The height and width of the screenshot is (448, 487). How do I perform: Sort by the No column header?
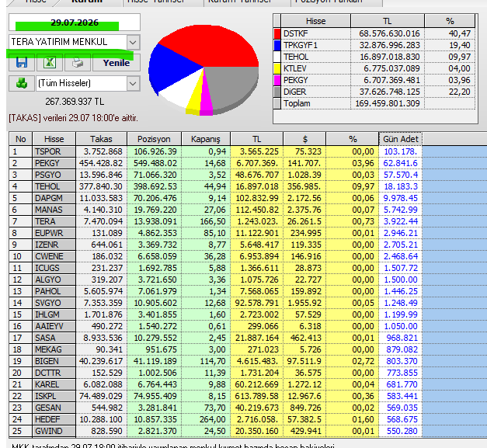pos(21,139)
